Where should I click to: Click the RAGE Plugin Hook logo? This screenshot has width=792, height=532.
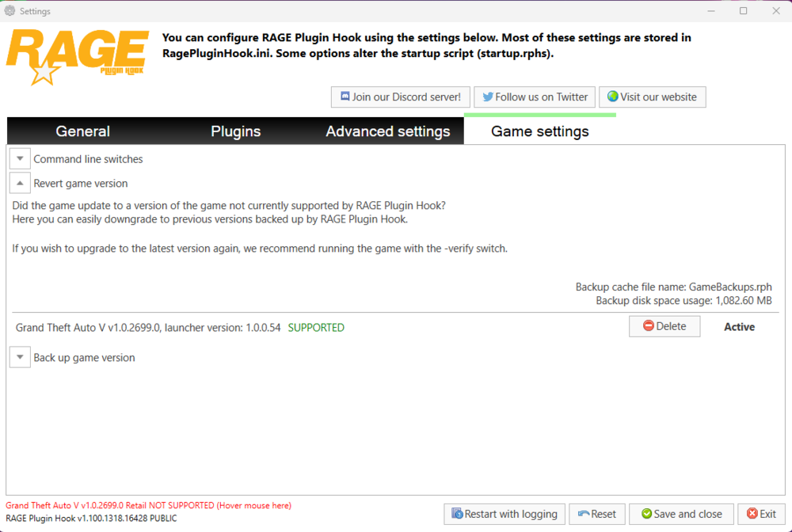[x=78, y=57]
